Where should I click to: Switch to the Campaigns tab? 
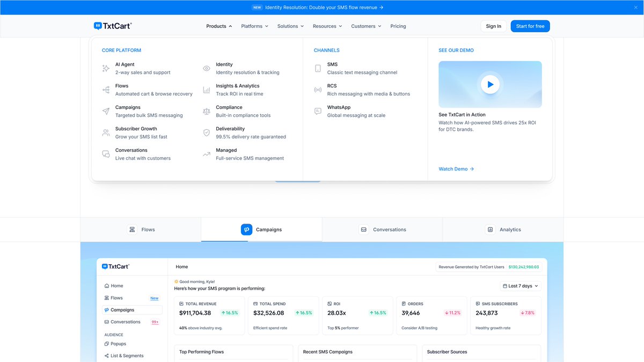point(261,230)
